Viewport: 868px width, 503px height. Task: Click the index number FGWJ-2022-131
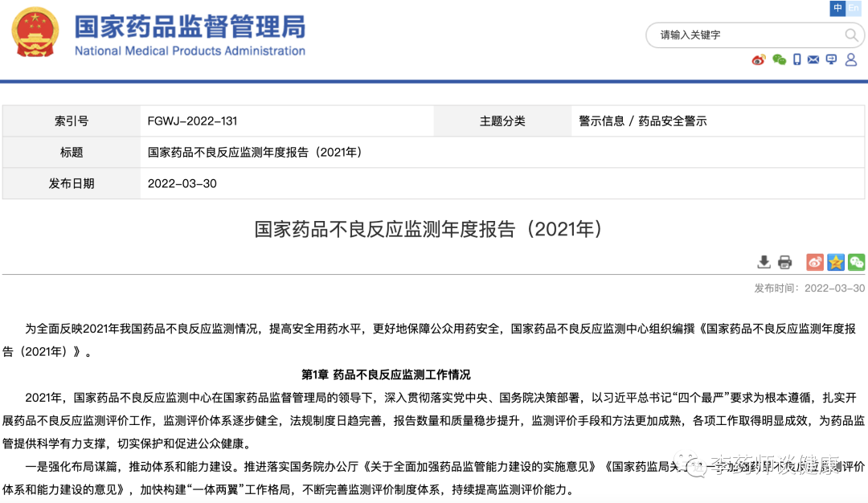[192, 121]
